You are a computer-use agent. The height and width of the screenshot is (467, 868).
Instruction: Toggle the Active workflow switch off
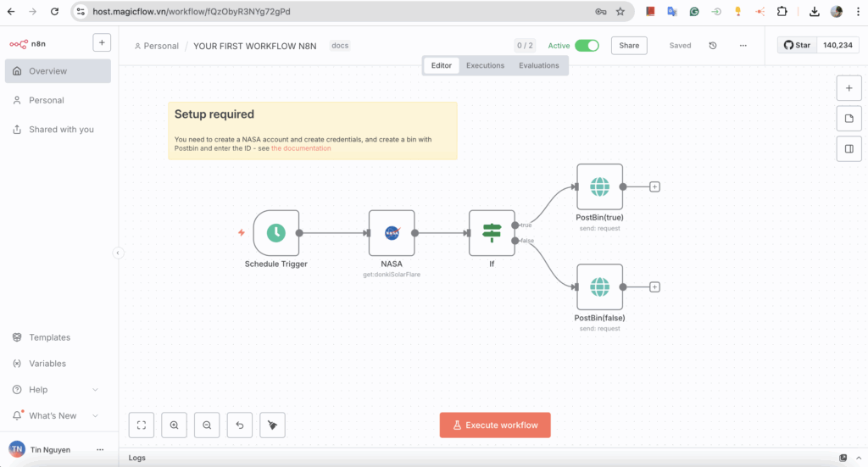587,46
